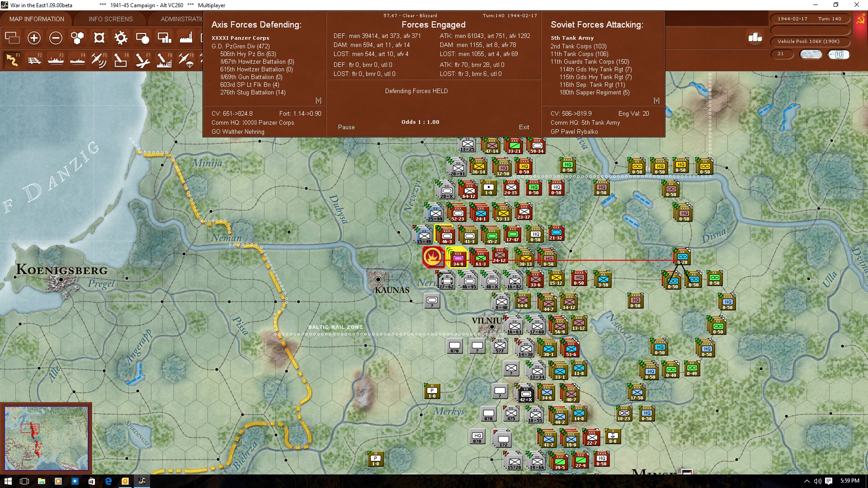The image size is (868, 488).
Task: Click the factory icon in top toolbar
Action: pos(186,38)
